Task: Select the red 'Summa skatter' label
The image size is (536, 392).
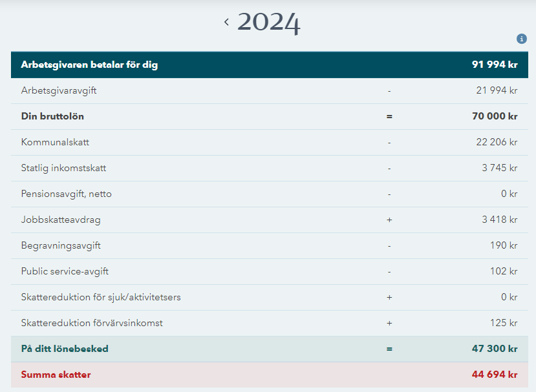Action: tap(56, 375)
